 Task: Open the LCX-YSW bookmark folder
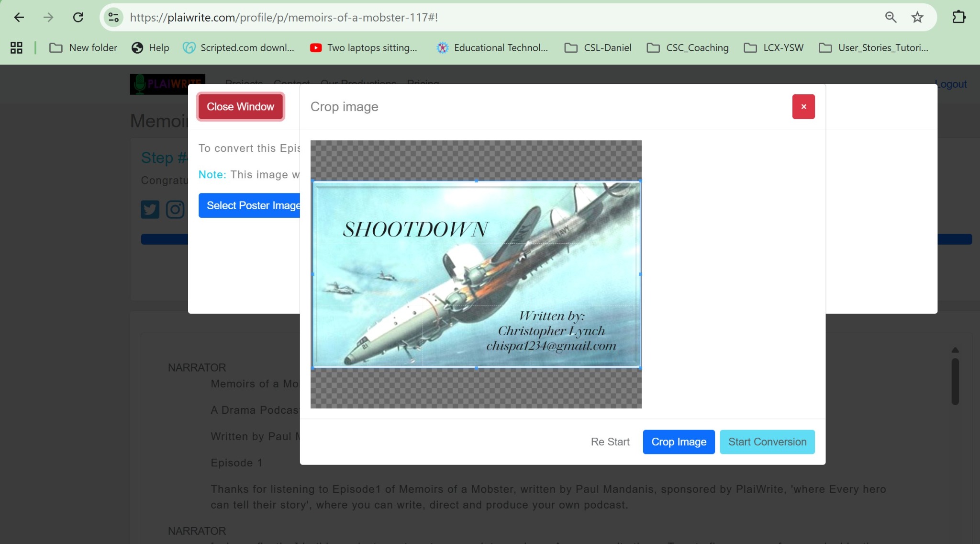[774, 48]
